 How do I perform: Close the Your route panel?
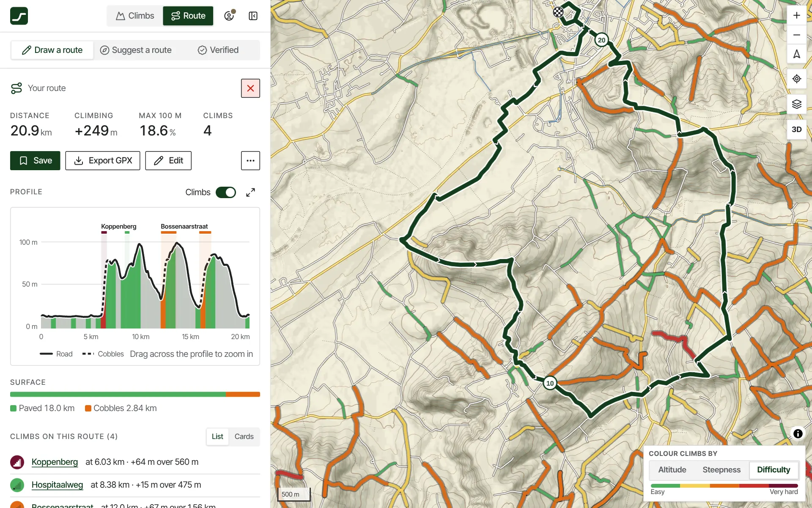point(250,88)
